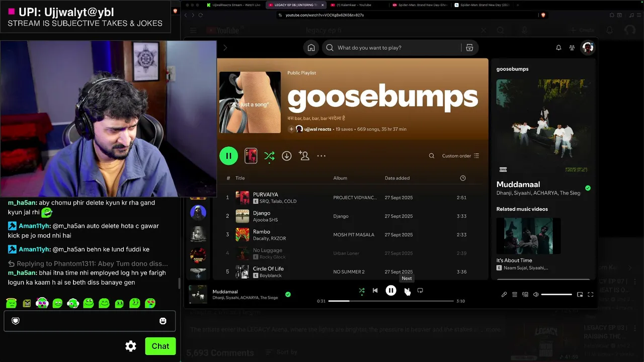The image size is (644, 362).
Task: Open the Spotify profile avatar menu
Action: coord(588,48)
